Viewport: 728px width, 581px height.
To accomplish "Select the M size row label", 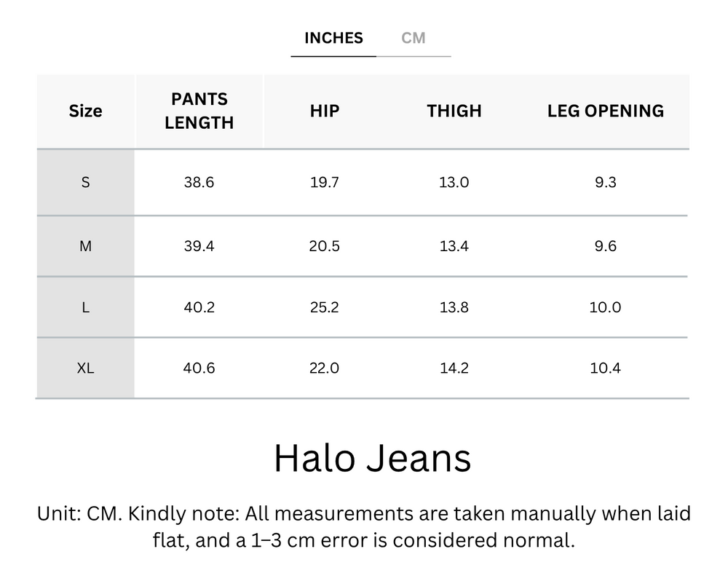I will pos(85,246).
